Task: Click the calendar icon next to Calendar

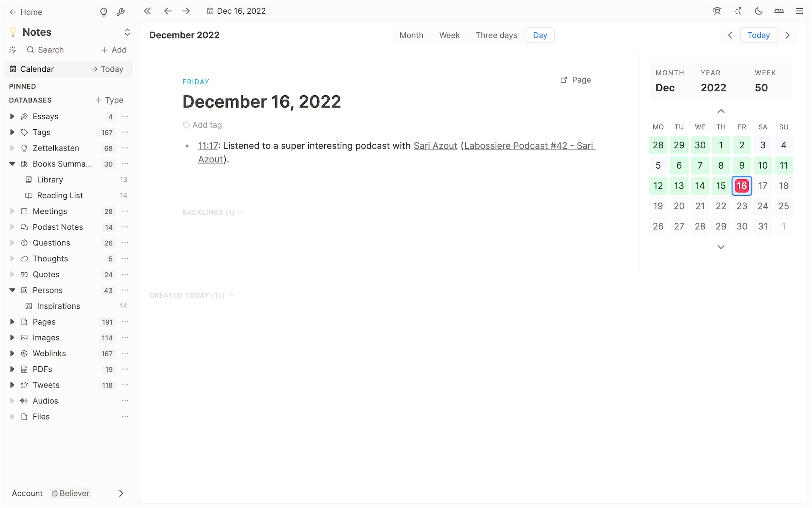Action: [x=13, y=69]
